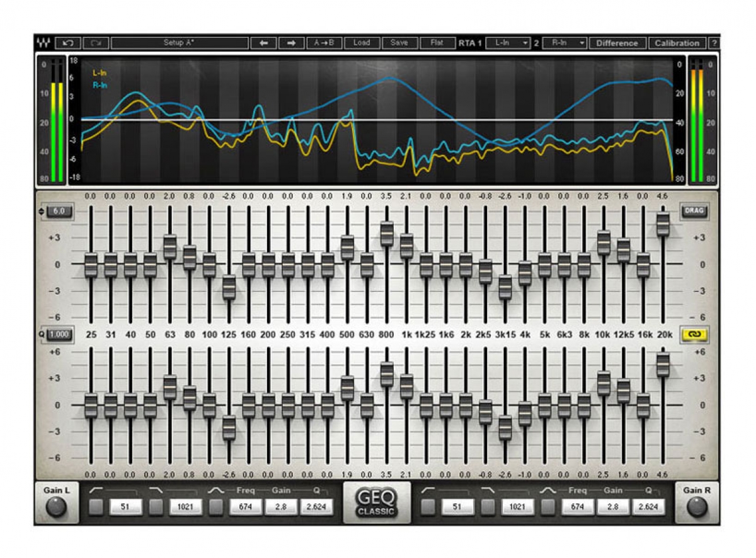Click the left-channel 3.5 gain value above 800
Screen dimensions: 756x558
tap(387, 196)
